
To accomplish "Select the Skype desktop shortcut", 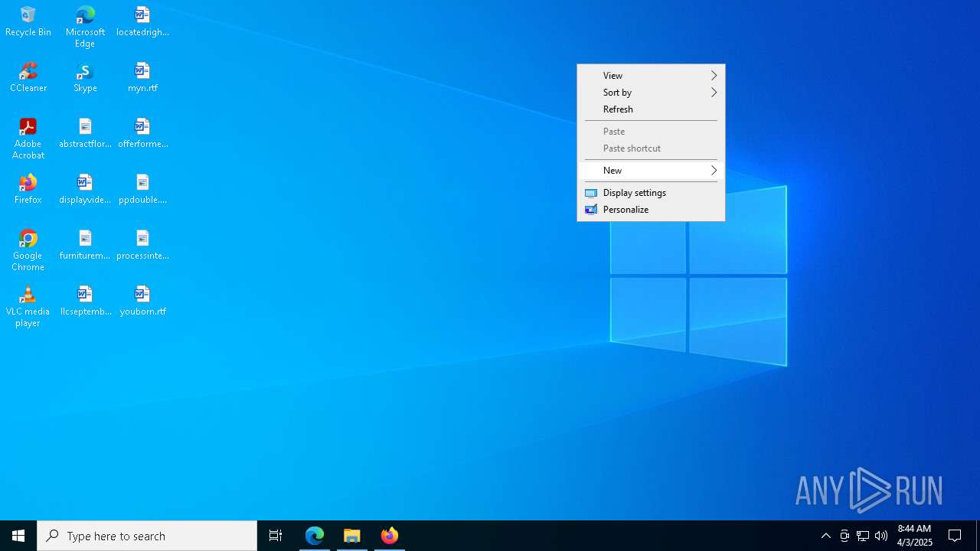I will [85, 77].
